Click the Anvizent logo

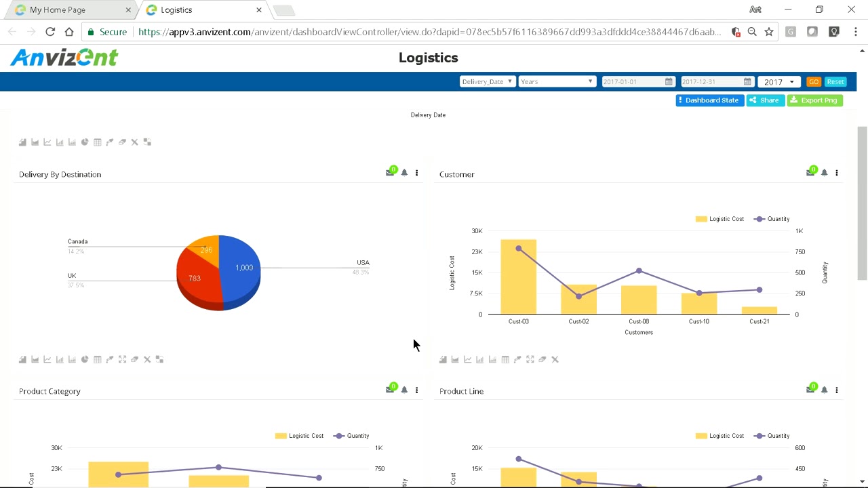click(x=64, y=58)
